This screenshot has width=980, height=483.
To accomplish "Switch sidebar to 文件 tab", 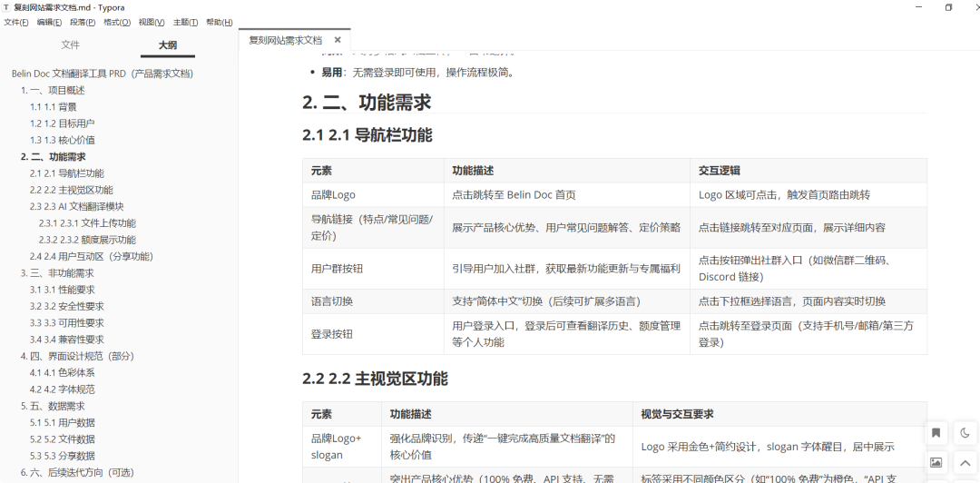I will click(70, 44).
